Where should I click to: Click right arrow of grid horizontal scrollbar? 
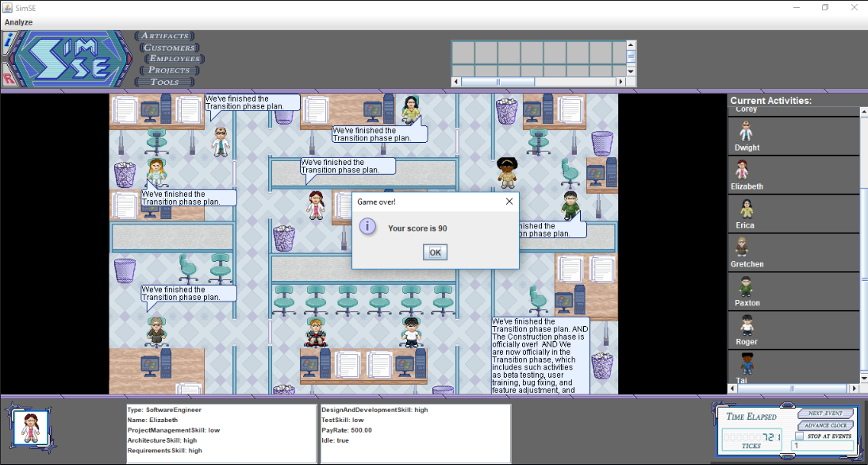coord(621,82)
